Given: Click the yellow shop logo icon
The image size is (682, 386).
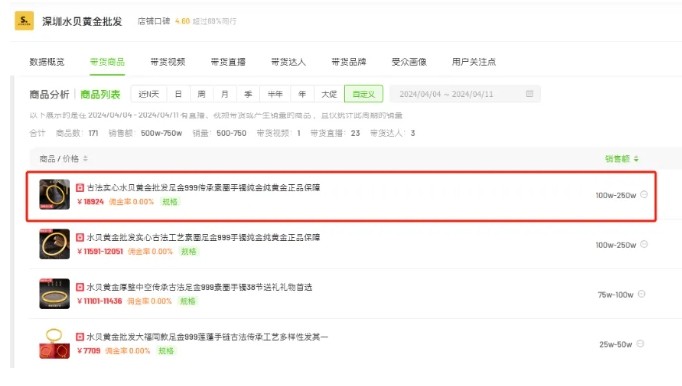Looking at the screenshot, I should click(24, 21).
